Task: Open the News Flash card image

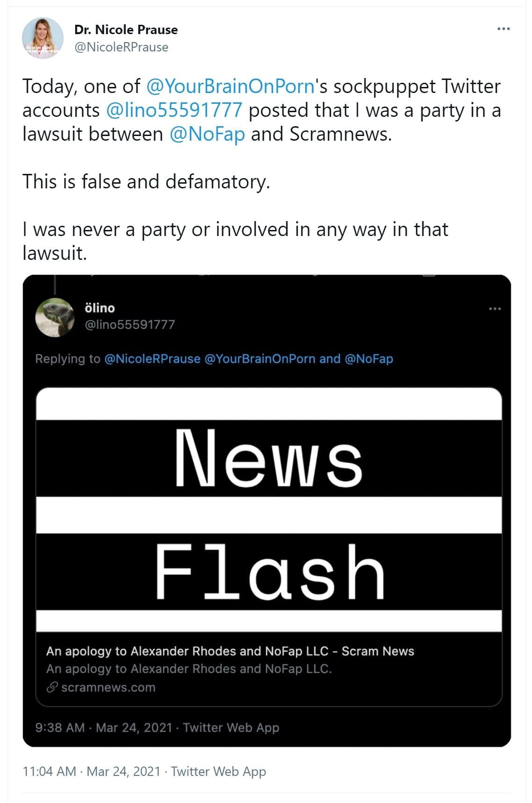Action: coord(269,509)
